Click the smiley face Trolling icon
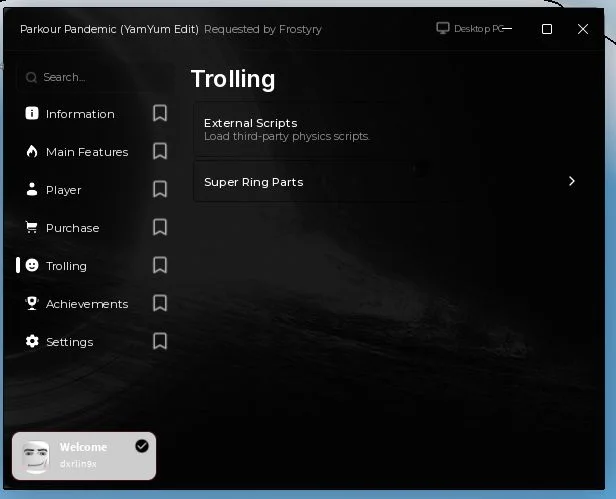Viewport: 616px width, 499px height. [x=32, y=265]
